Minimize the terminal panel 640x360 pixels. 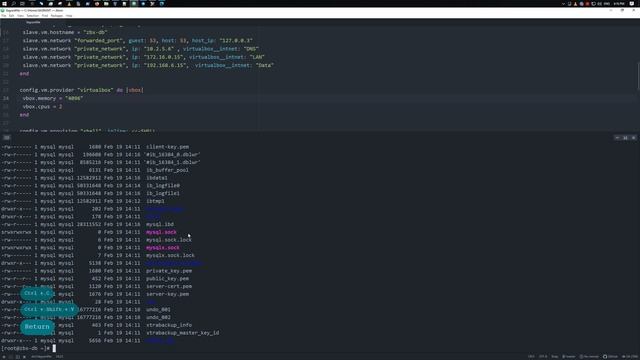point(617,138)
